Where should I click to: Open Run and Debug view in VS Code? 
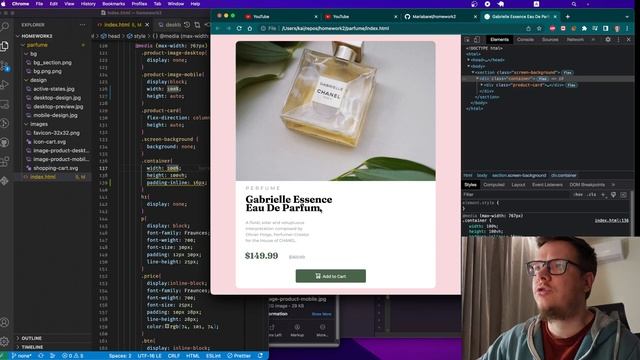[5, 85]
